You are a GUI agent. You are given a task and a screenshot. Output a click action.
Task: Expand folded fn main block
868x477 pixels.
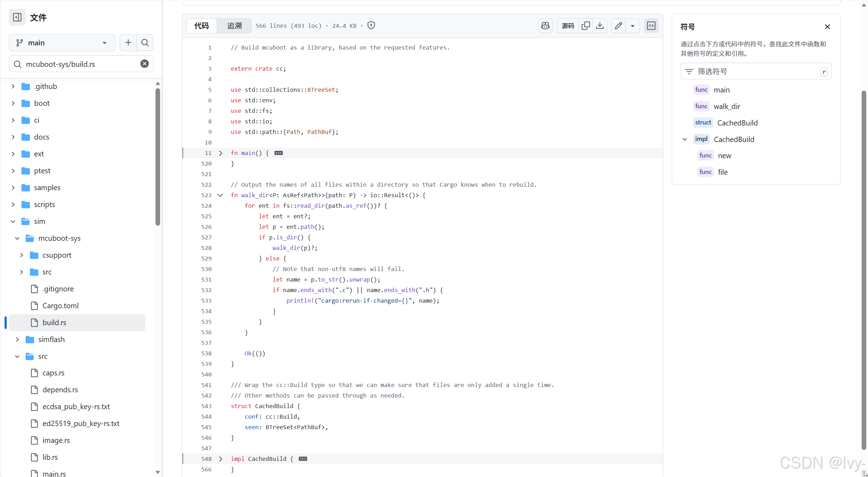(221, 153)
